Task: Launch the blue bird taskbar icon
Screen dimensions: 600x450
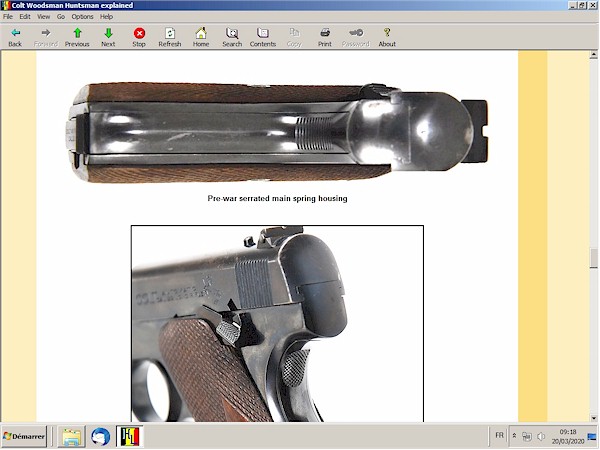Action: [101, 437]
